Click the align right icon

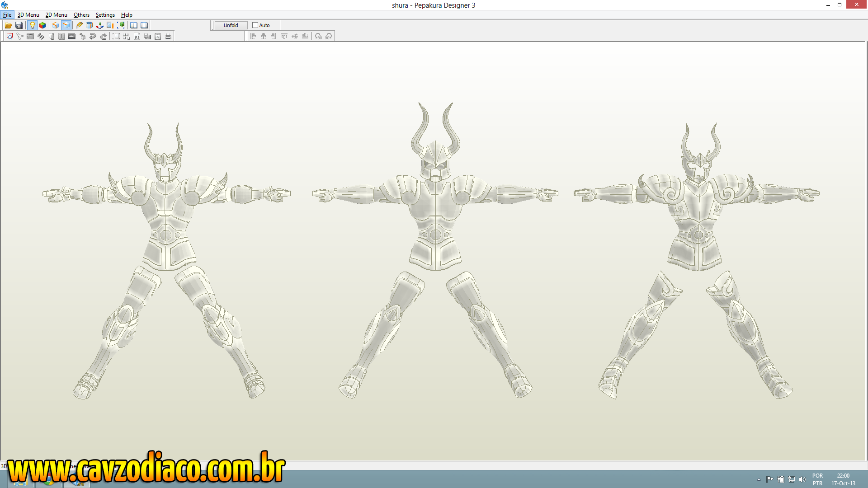point(274,37)
